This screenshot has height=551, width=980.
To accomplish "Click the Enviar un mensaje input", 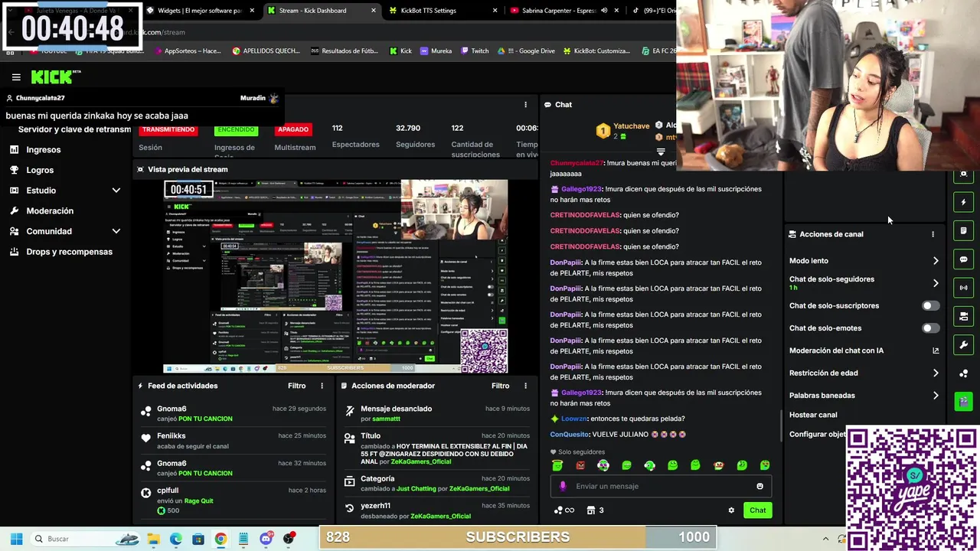I will tap(662, 486).
